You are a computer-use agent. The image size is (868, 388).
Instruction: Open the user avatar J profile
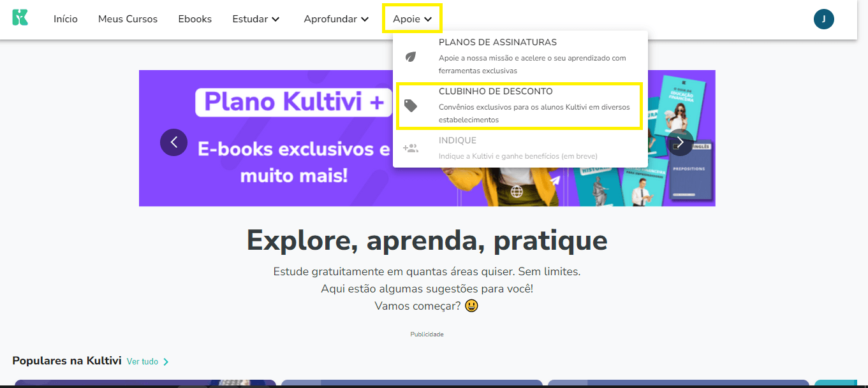coord(823,19)
